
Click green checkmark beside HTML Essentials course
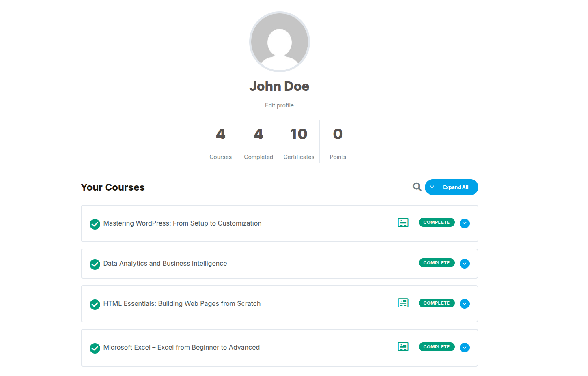click(95, 304)
